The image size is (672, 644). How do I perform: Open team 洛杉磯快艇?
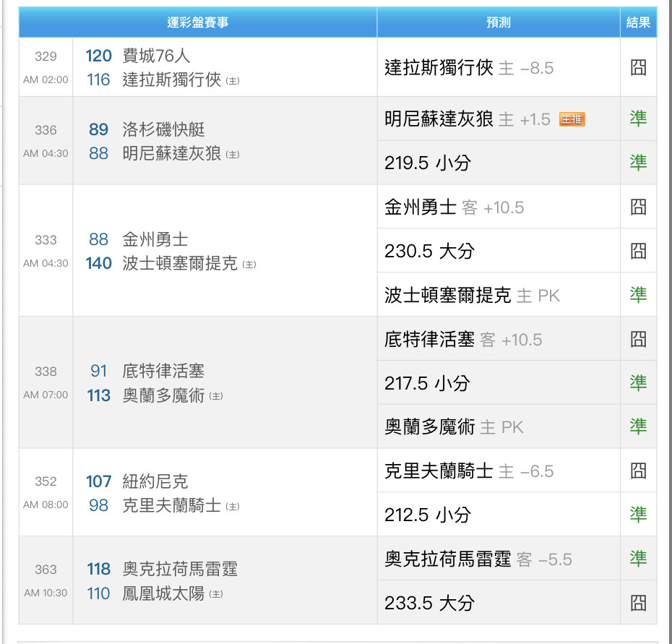(164, 129)
